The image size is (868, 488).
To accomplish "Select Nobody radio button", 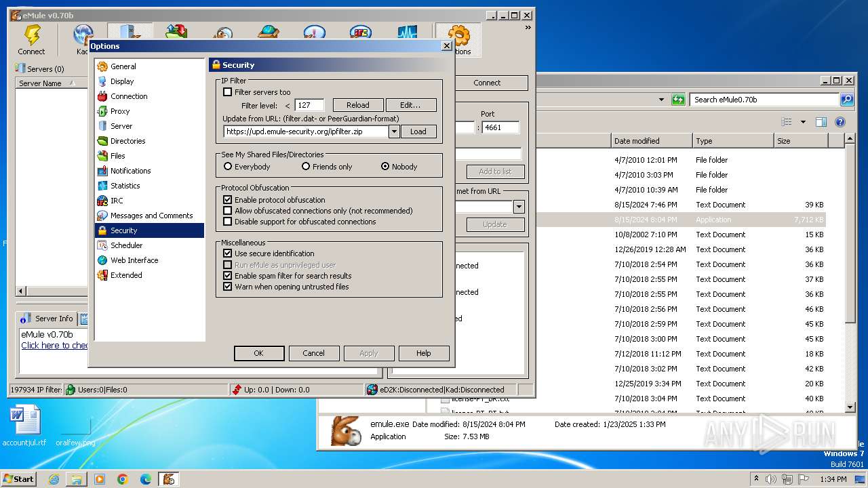I will coord(385,167).
